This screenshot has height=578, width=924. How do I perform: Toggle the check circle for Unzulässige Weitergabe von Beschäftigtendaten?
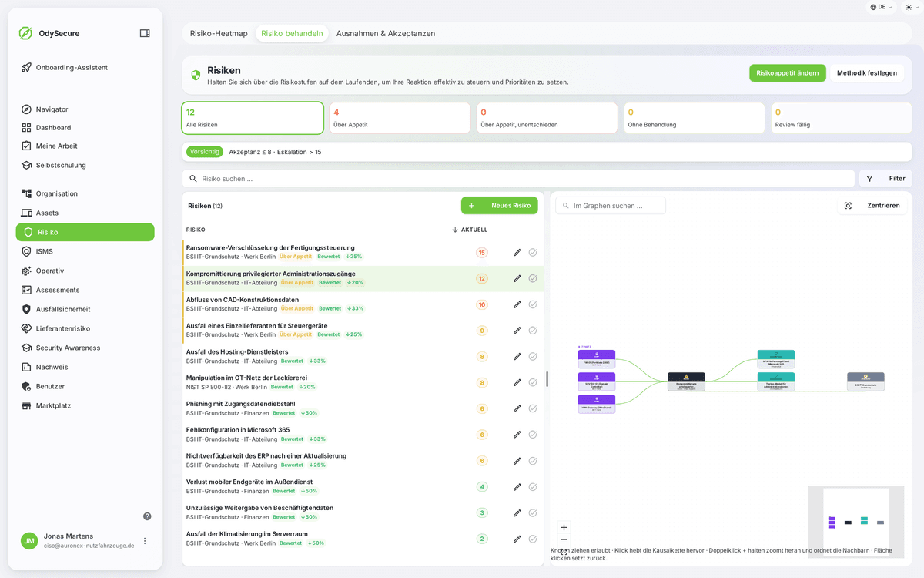(x=533, y=512)
